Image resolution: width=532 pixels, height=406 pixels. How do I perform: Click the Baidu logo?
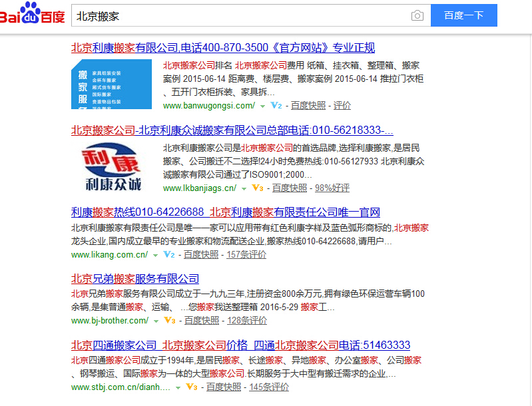[32, 14]
